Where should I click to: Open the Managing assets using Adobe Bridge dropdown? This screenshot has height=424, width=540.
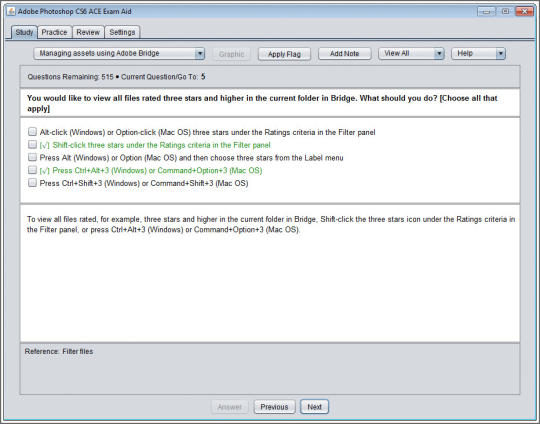coord(119,53)
